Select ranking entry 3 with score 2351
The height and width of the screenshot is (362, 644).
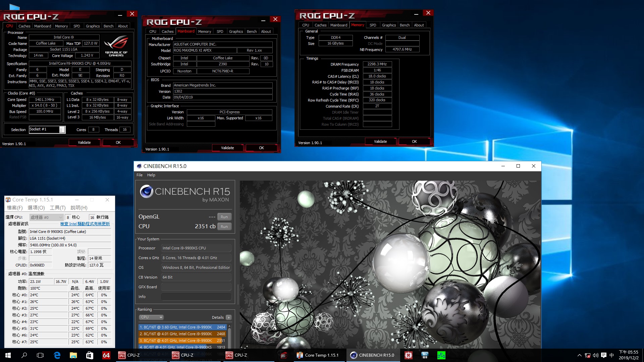point(182,341)
